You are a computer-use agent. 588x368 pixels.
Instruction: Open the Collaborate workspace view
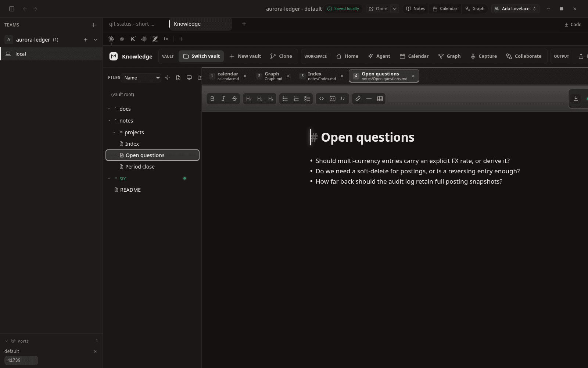(x=524, y=56)
